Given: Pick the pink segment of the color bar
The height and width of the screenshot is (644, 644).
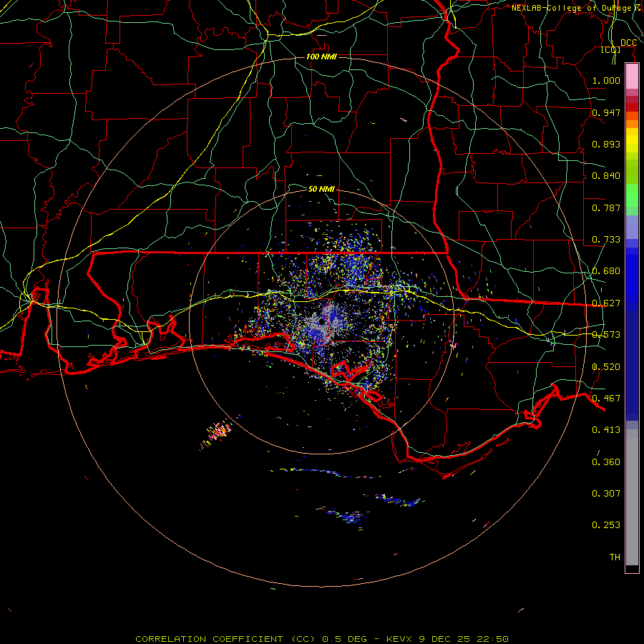Looking at the screenshot, I should (x=632, y=77).
